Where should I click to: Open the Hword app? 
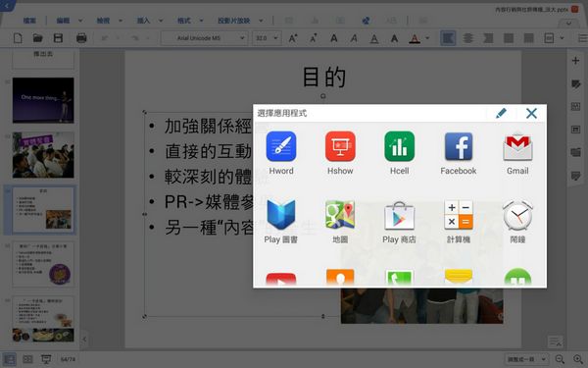[x=281, y=152]
